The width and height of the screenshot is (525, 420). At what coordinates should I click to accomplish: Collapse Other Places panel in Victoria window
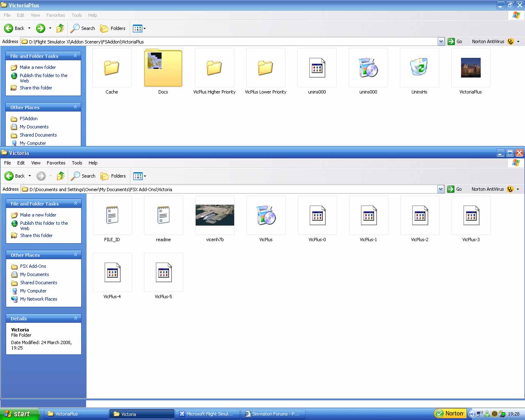(x=75, y=255)
